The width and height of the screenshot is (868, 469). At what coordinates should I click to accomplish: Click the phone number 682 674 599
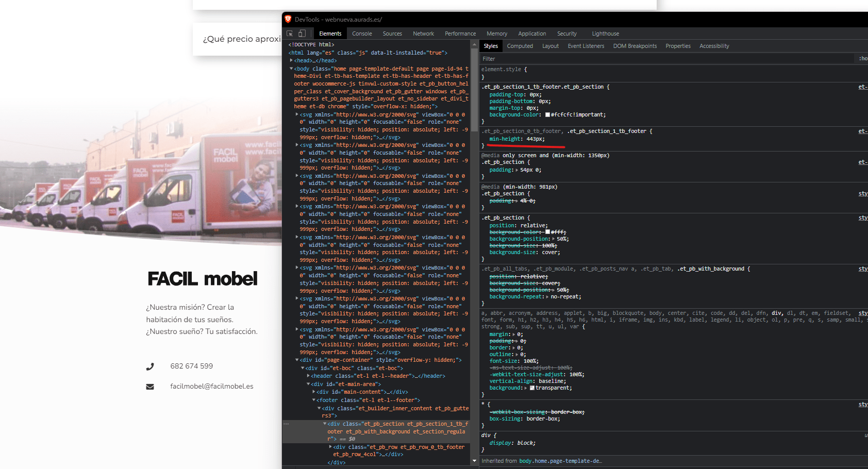[192, 366]
